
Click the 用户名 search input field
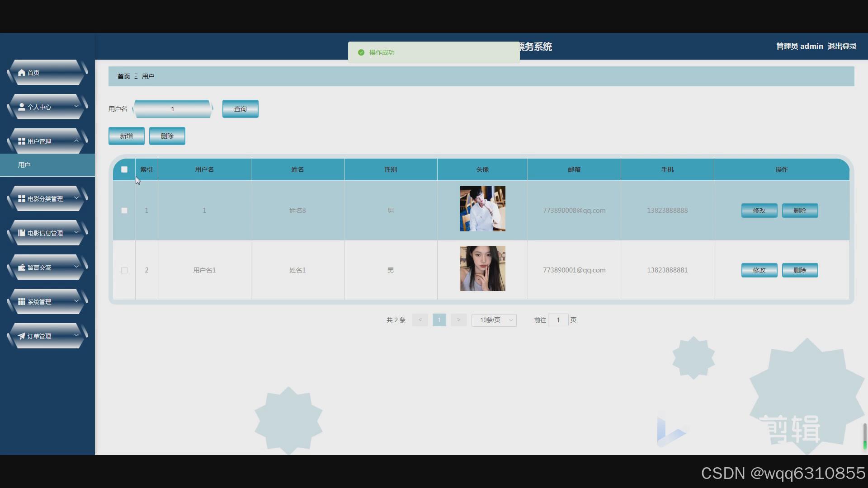(x=172, y=109)
